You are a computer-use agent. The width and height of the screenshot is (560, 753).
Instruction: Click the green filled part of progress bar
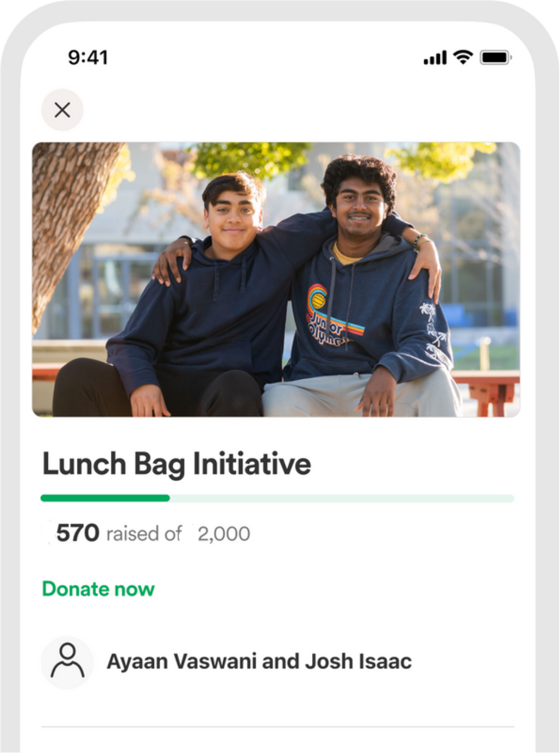pos(105,498)
